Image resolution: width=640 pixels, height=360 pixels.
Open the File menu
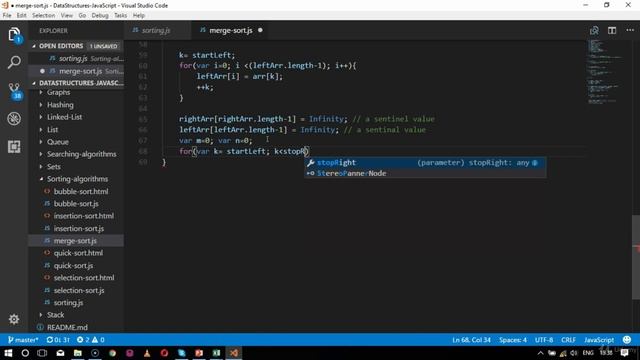coord(7,16)
